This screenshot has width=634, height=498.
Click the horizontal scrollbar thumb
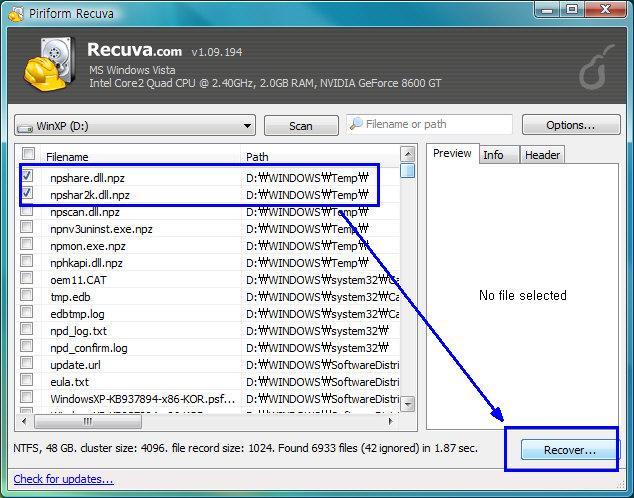(x=88, y=421)
